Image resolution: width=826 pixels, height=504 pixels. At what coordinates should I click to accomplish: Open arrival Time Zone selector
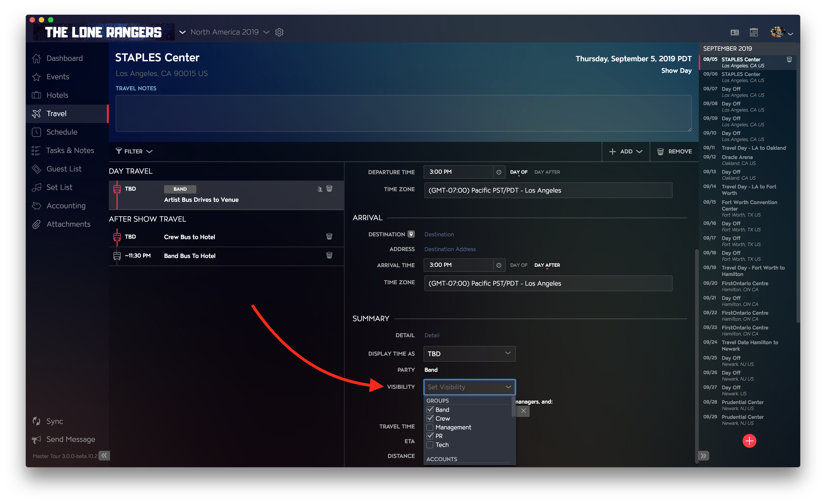click(548, 284)
